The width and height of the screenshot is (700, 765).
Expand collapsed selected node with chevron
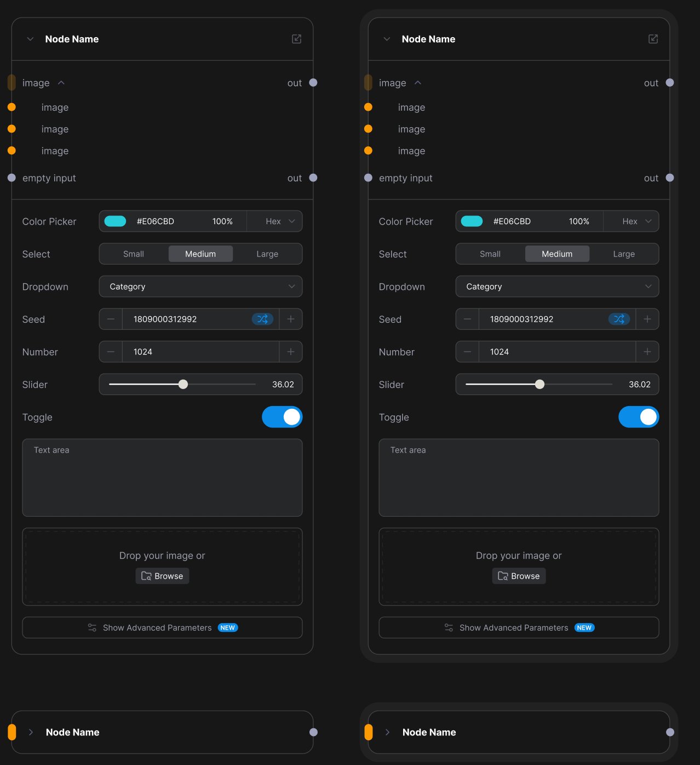pos(388,732)
